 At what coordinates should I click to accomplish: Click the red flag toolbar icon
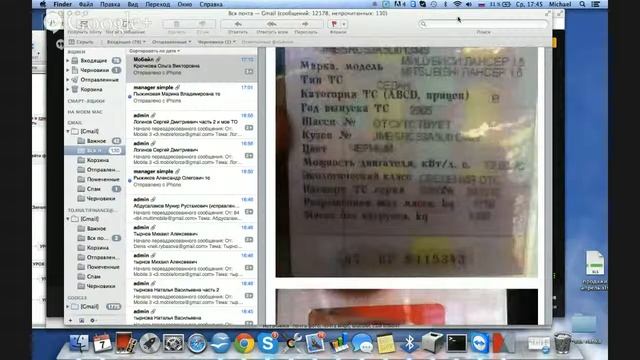(x=334, y=24)
